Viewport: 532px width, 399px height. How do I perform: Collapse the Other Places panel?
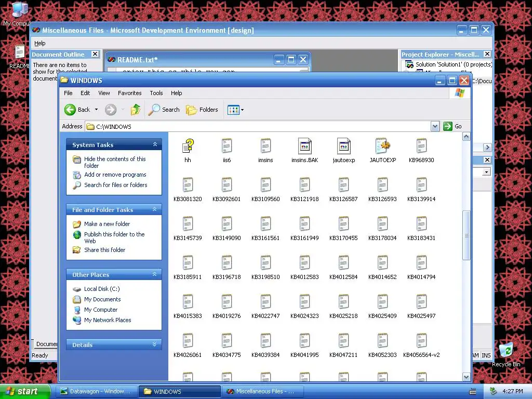click(x=155, y=274)
